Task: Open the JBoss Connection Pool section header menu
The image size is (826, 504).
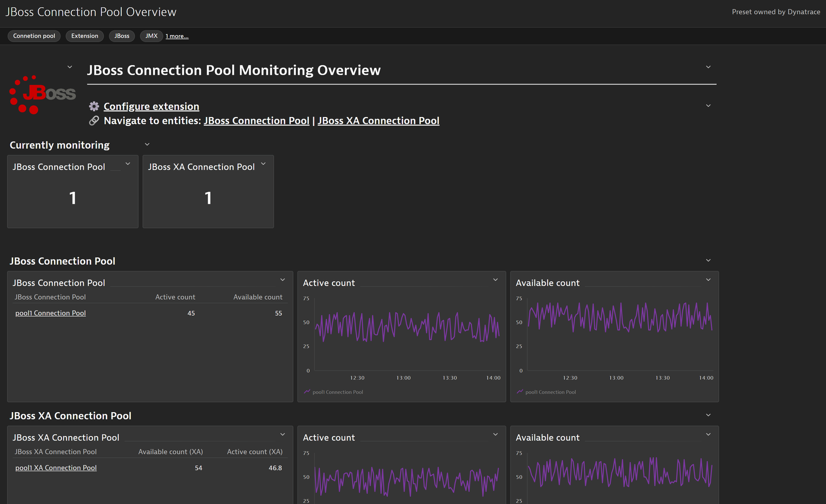Action: (x=708, y=261)
